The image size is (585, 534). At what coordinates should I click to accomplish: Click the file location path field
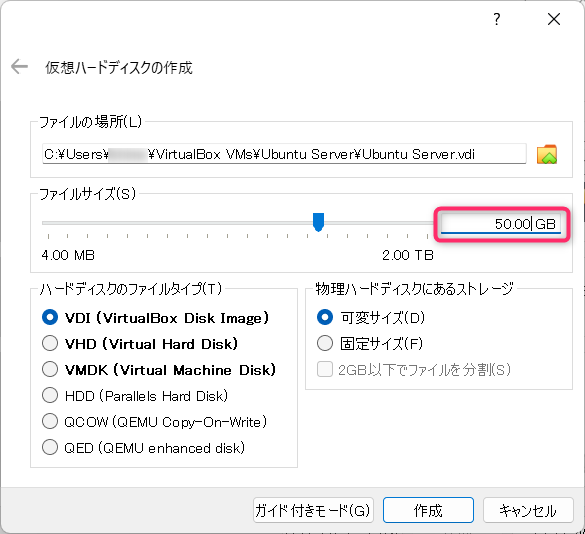(284, 154)
